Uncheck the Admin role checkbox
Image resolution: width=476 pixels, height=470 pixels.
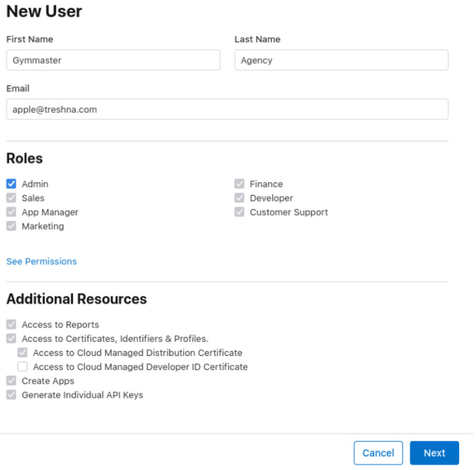11,184
